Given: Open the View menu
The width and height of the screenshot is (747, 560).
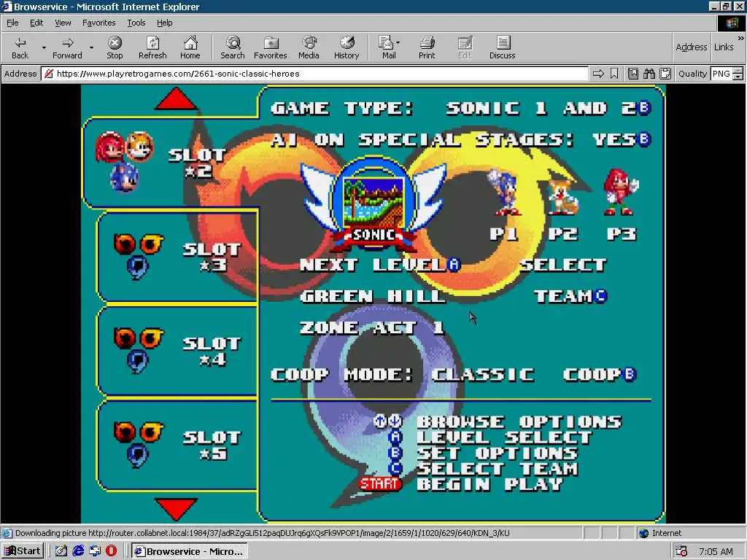Looking at the screenshot, I should (63, 23).
